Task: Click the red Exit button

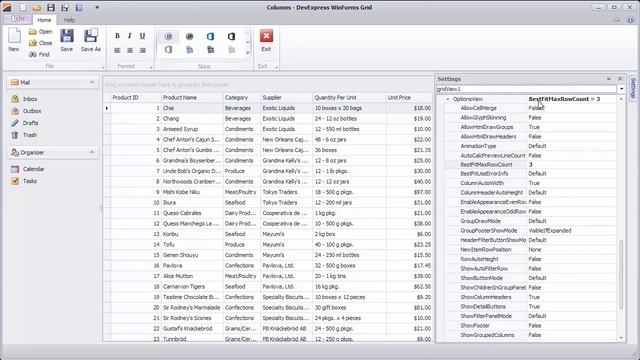Action: [x=266, y=40]
